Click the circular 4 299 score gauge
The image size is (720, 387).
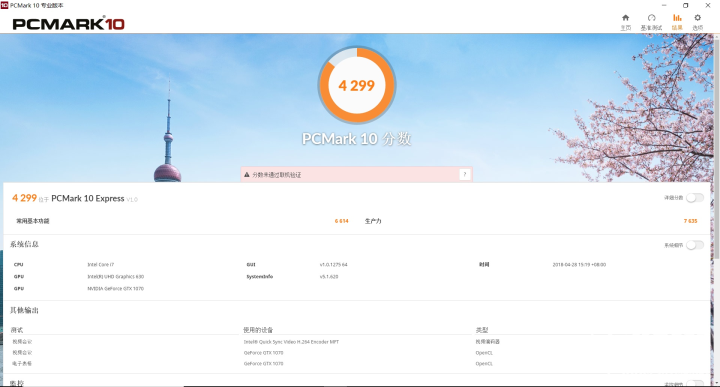357,85
